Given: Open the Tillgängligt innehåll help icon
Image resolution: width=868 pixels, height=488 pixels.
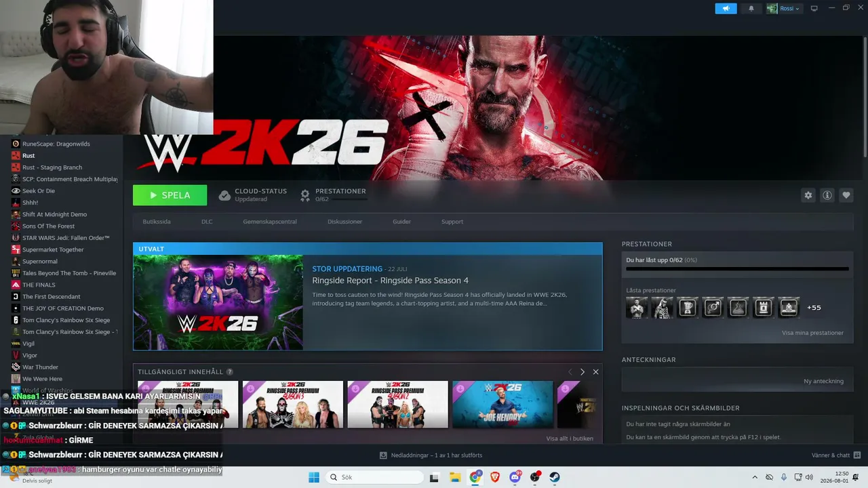Looking at the screenshot, I should (230, 372).
